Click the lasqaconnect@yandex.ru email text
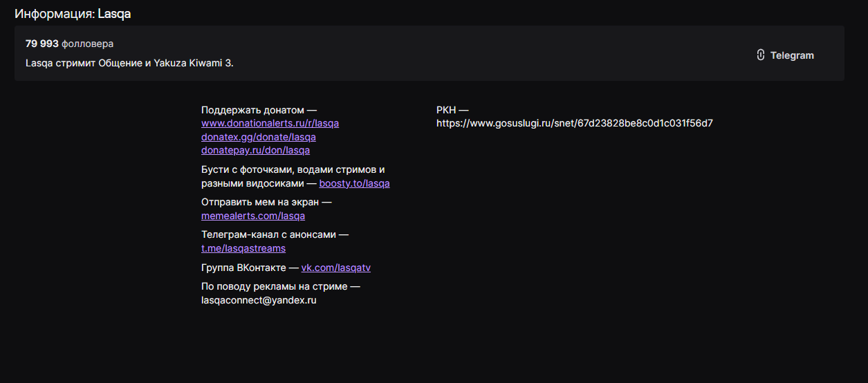Screen dimensions: 868x383 click(x=259, y=301)
